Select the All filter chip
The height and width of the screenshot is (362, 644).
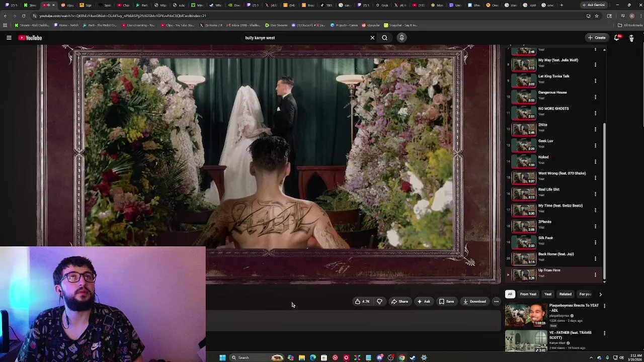point(510,294)
